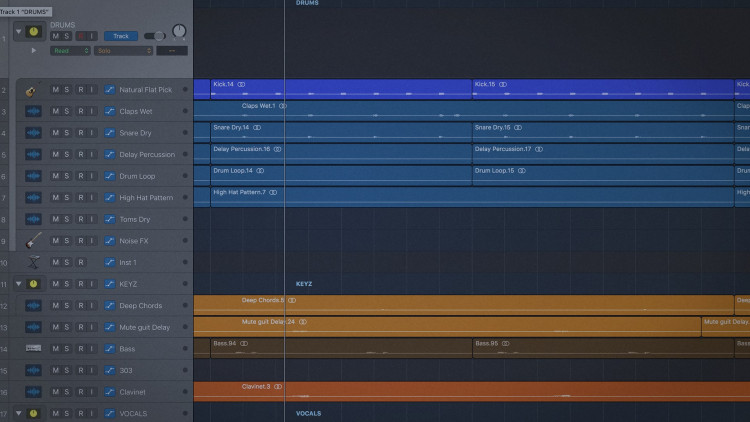Collapse the VOCALS track stack triangle
Viewport: 750px width, 422px height.
(x=19, y=413)
